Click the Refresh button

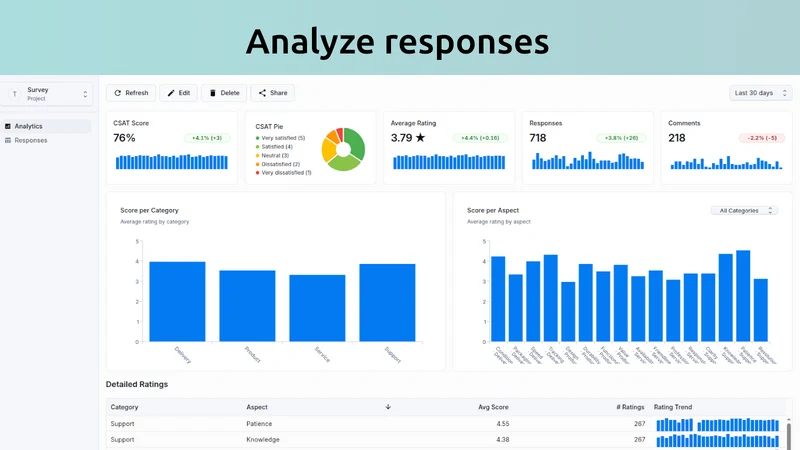click(131, 93)
